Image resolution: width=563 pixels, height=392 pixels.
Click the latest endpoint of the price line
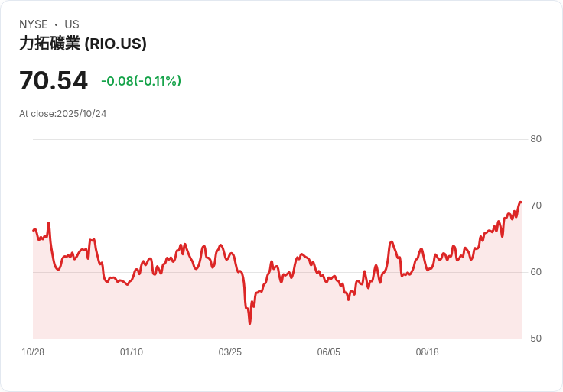point(520,202)
